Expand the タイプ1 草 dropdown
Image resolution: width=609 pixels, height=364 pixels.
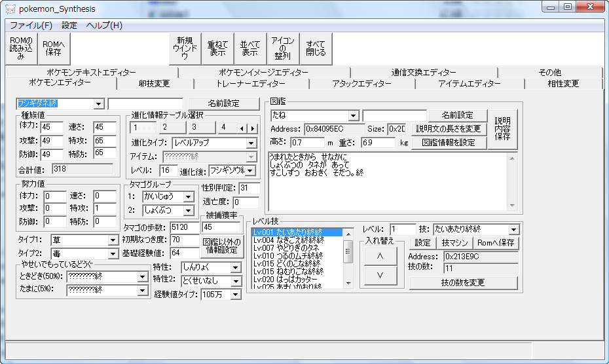[x=113, y=240]
